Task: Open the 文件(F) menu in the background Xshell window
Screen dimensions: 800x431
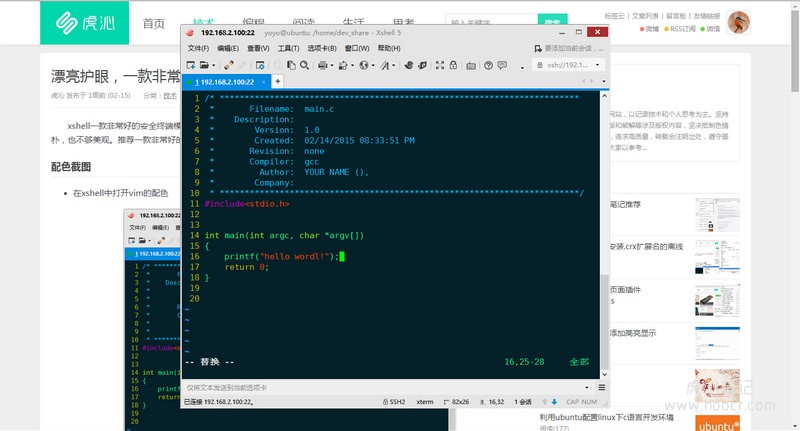Action: (x=137, y=227)
